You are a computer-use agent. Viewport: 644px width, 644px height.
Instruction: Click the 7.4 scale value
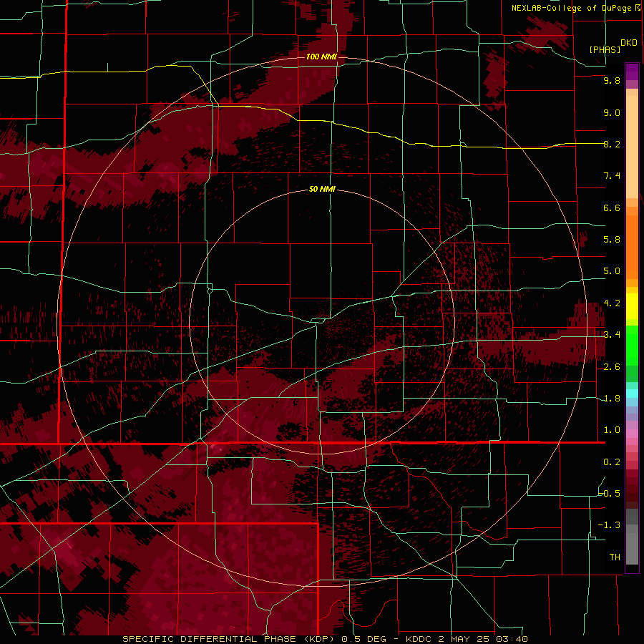(612, 176)
